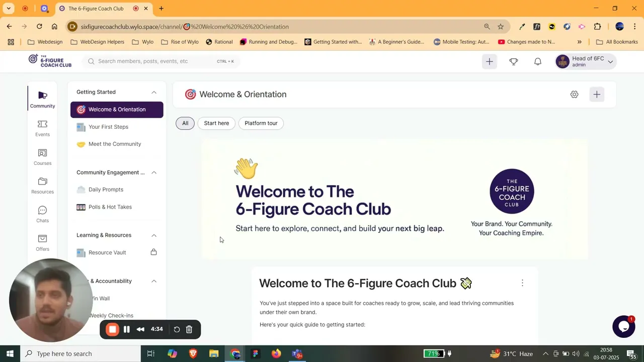Click the Windows taskbar search box
The image size is (644, 362).
(x=80, y=354)
